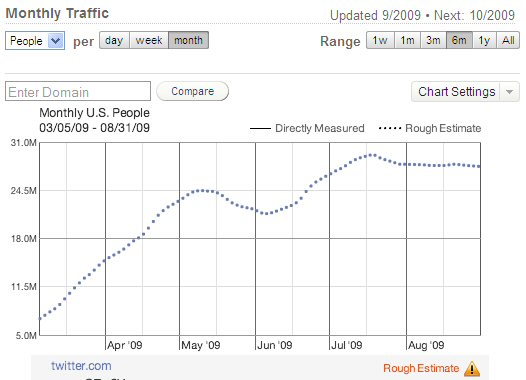This screenshot has width=526, height=380.
Task: Click the May '09 axis label
Action: coord(201,345)
